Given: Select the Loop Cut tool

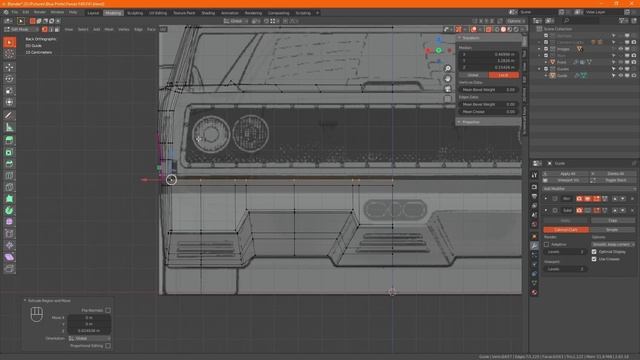Looking at the screenshot, I should 9,176.
